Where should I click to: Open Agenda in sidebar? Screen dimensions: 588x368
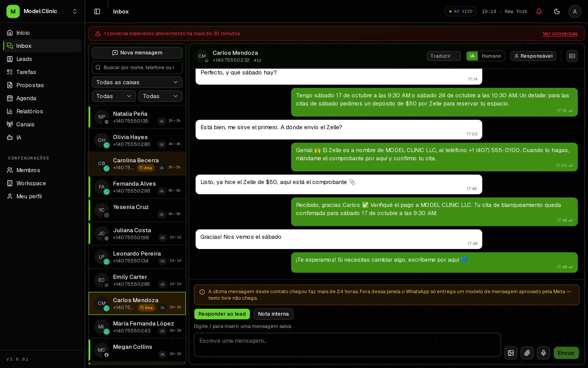(x=42, y=98)
